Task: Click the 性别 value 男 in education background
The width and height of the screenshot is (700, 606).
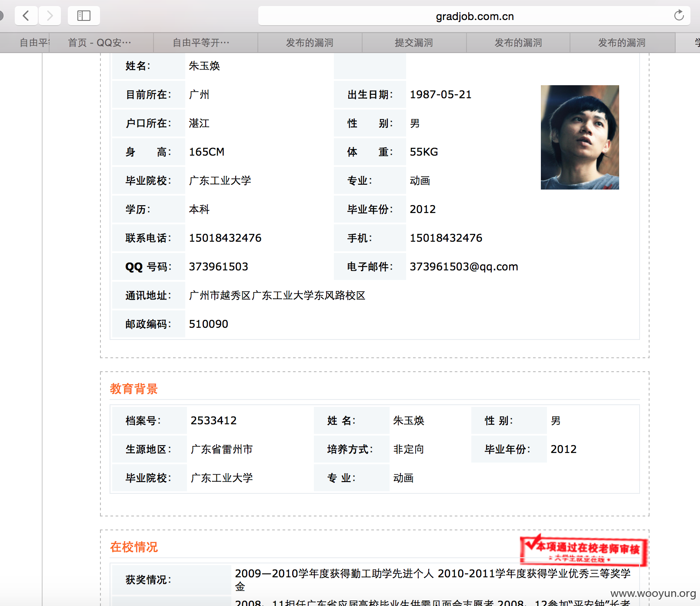Action: 556,420
